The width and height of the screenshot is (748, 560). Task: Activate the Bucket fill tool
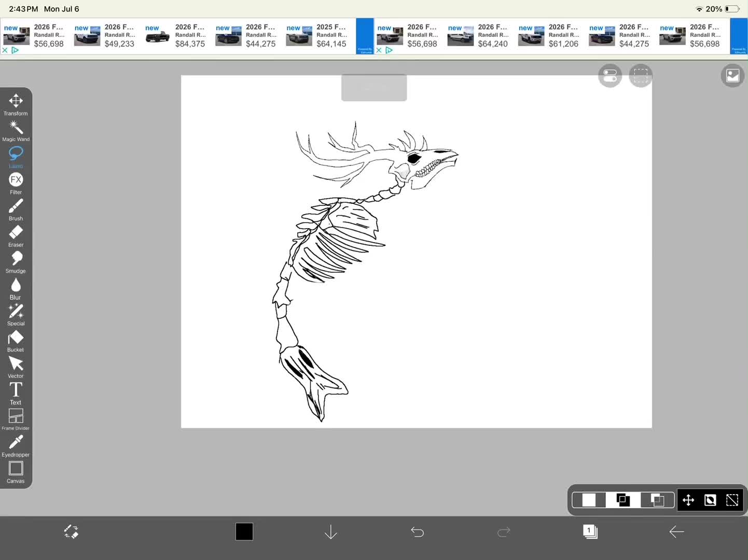(16, 341)
